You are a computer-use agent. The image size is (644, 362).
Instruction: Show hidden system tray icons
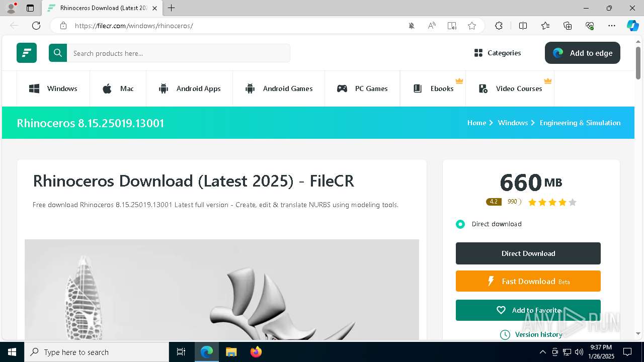(542, 352)
